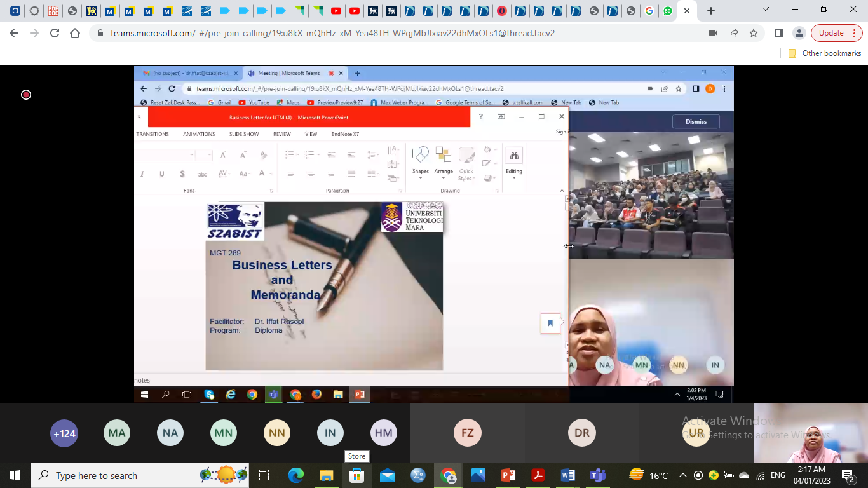Select the REVIEW ribbon tab
The width and height of the screenshot is (868, 488).
[x=282, y=134]
